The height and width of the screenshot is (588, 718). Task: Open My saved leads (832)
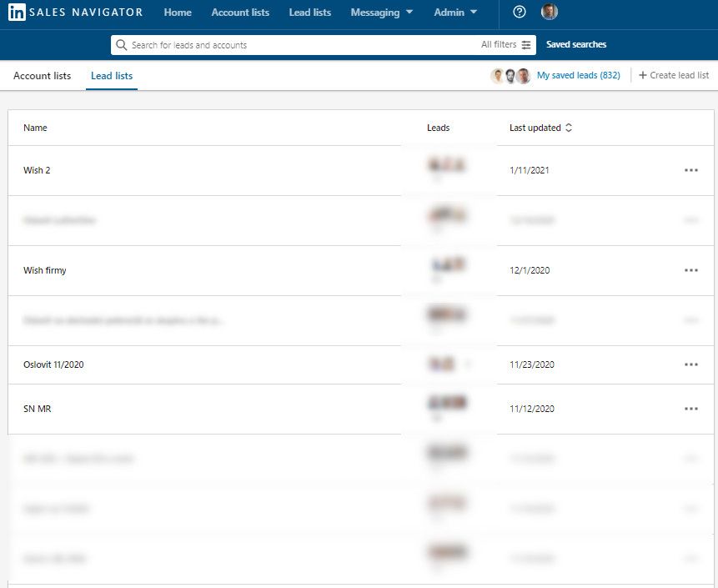578,76
